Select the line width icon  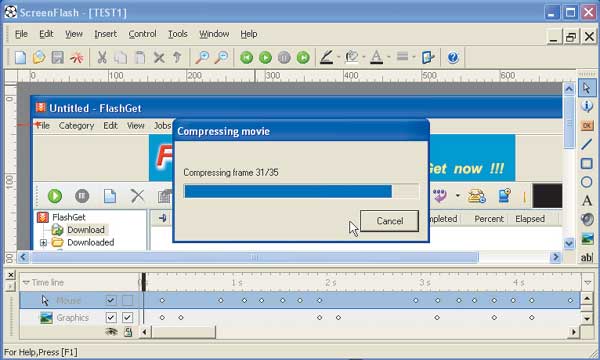(402, 57)
